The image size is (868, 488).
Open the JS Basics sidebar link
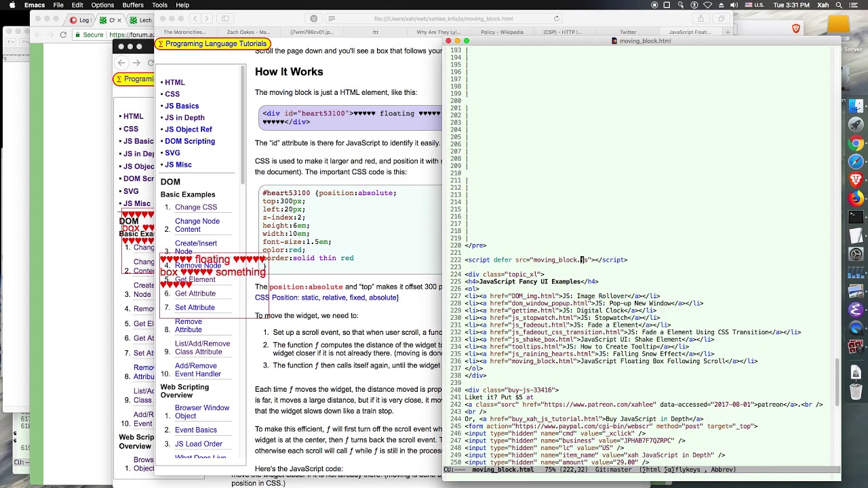point(182,106)
